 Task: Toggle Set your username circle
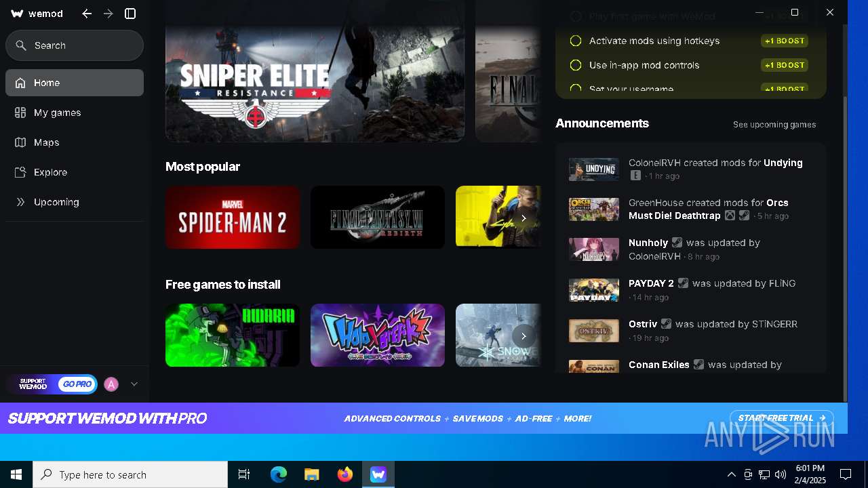click(576, 89)
